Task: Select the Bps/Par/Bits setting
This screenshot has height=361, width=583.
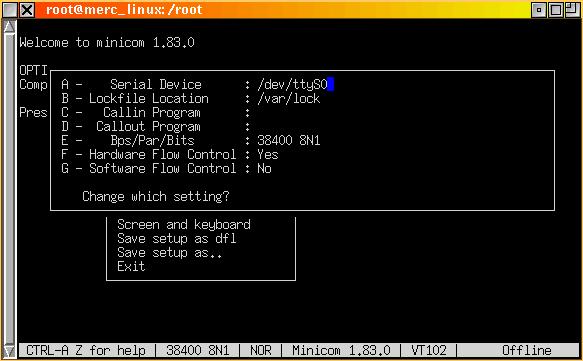Action: (x=191, y=141)
